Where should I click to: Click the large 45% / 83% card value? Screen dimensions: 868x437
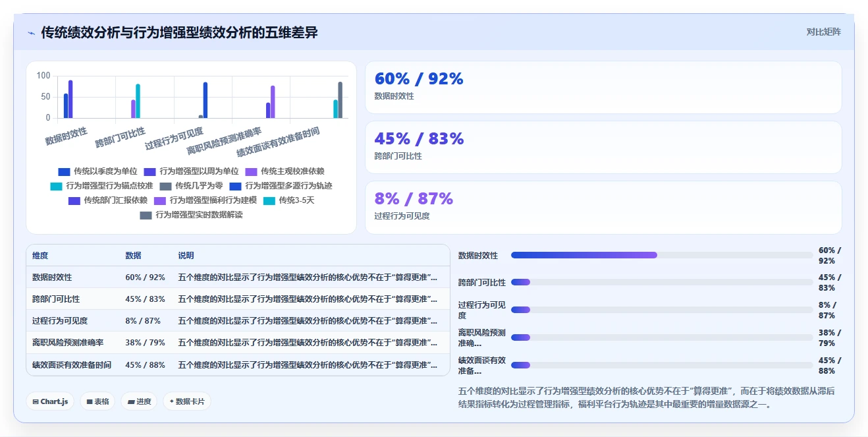(419, 139)
